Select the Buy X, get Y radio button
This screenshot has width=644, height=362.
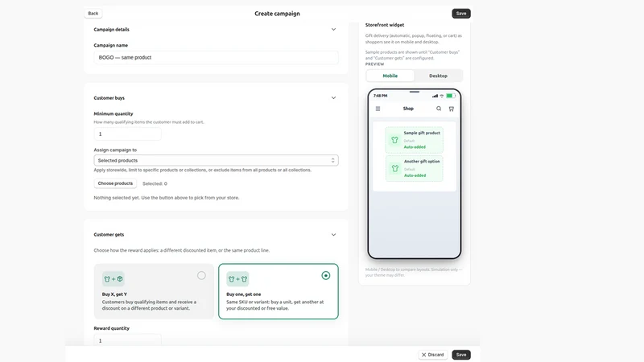(x=201, y=275)
